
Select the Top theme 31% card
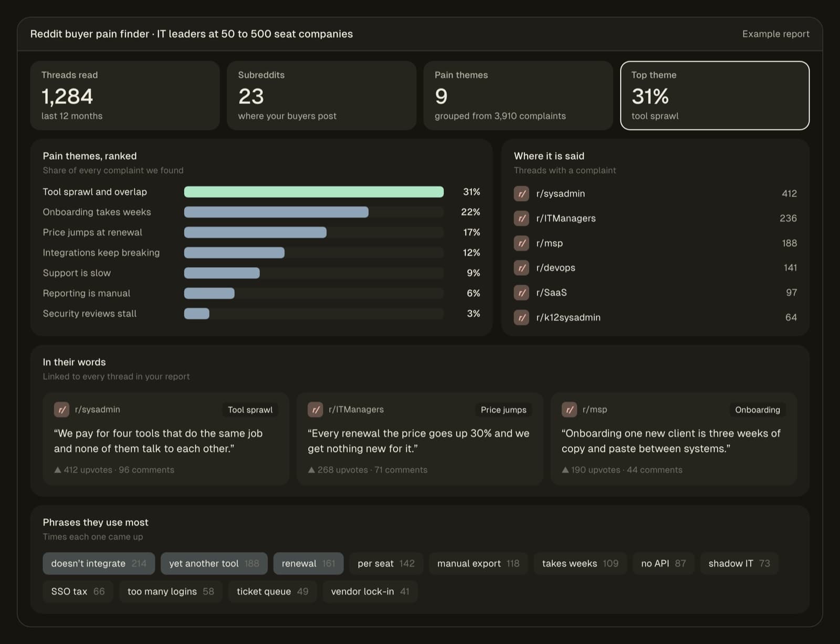tap(715, 95)
